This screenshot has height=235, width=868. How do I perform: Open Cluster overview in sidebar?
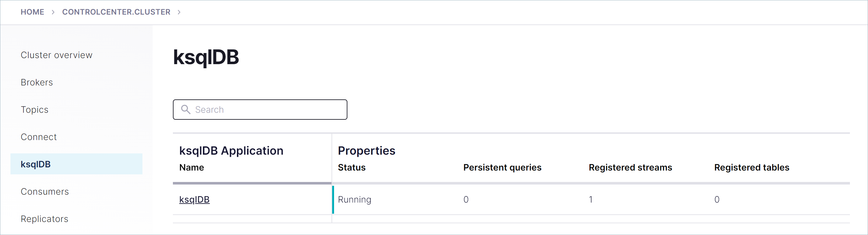coord(56,55)
